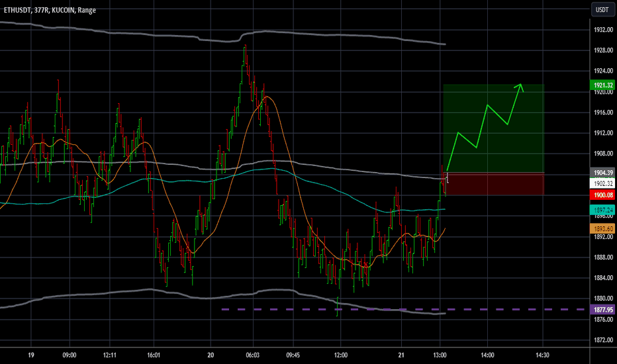617x364 pixels.
Task: Click the 06:03 time axis label
Action: tap(253, 355)
